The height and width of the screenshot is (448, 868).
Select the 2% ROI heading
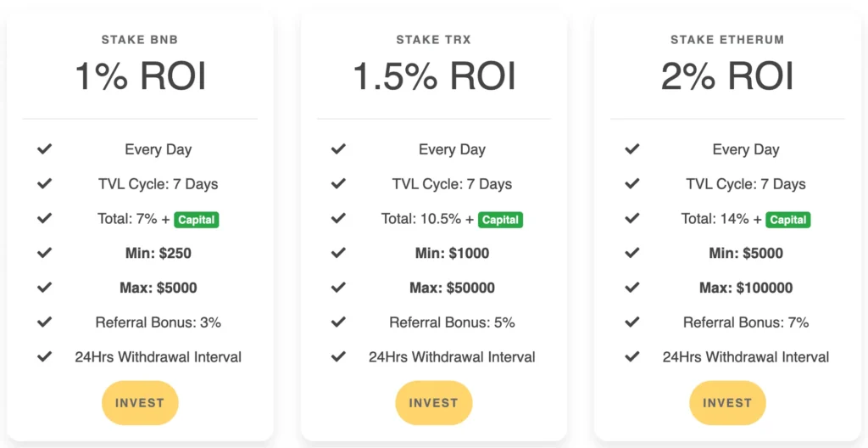pyautogui.click(x=727, y=76)
